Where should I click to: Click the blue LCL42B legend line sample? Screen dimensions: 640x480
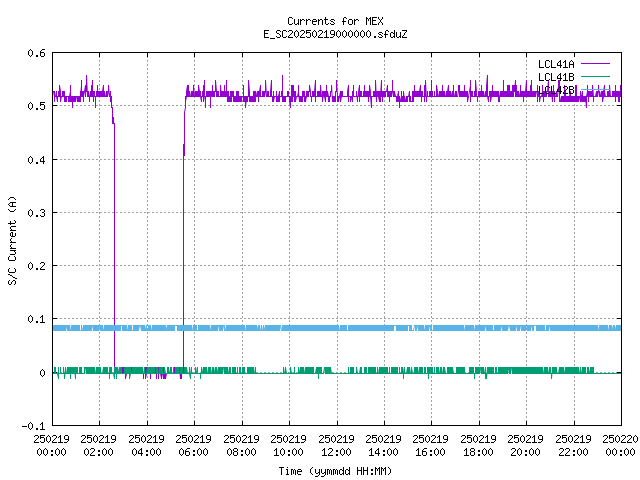click(x=595, y=89)
